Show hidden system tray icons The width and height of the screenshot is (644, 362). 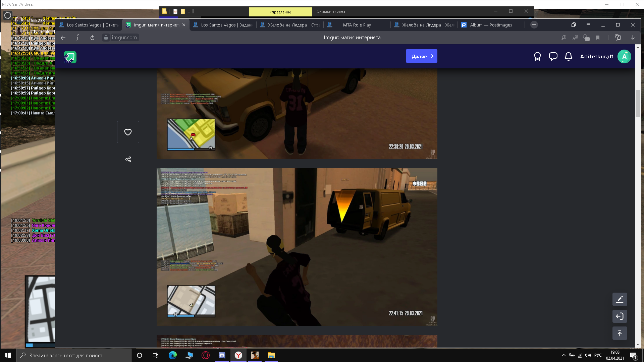coord(563,355)
